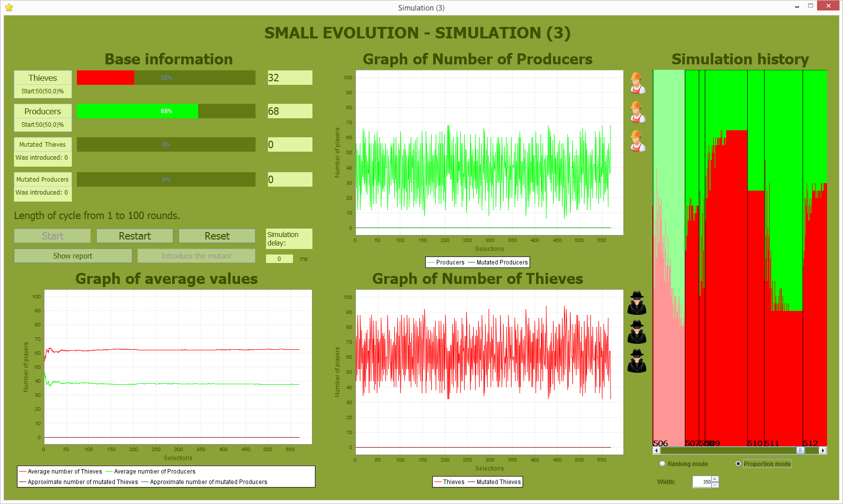The height and width of the screenshot is (504, 843).
Task: Click the Producers 68% progress bar
Action: pos(166,111)
